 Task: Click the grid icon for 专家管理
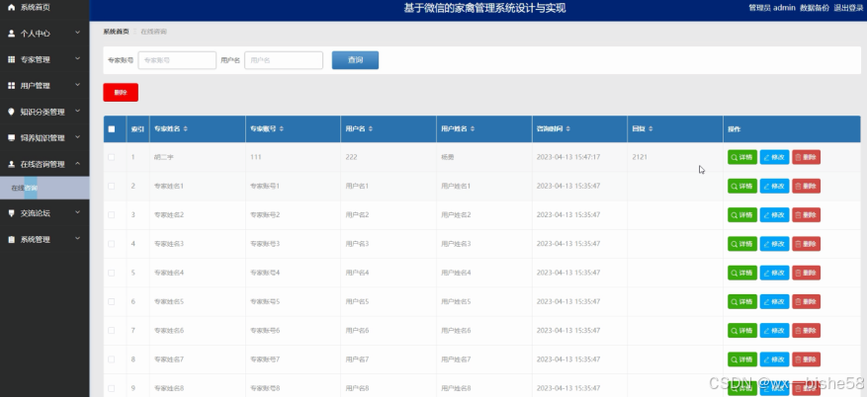11,59
